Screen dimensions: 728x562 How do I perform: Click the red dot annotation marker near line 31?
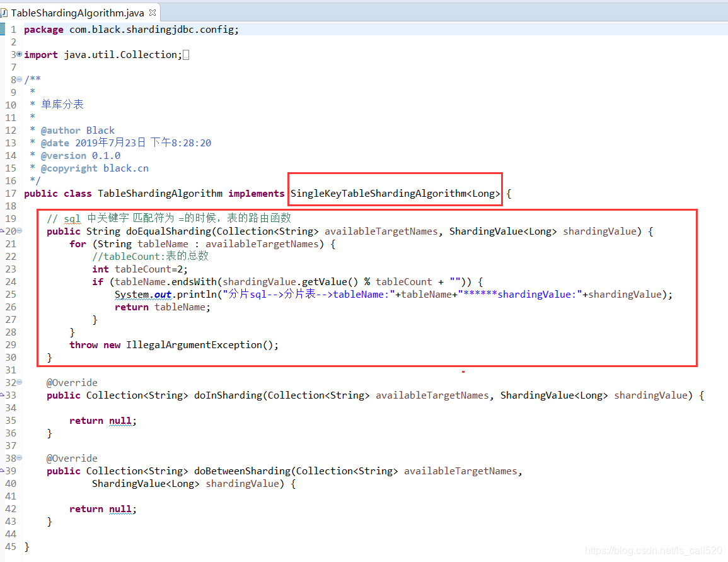(x=463, y=372)
